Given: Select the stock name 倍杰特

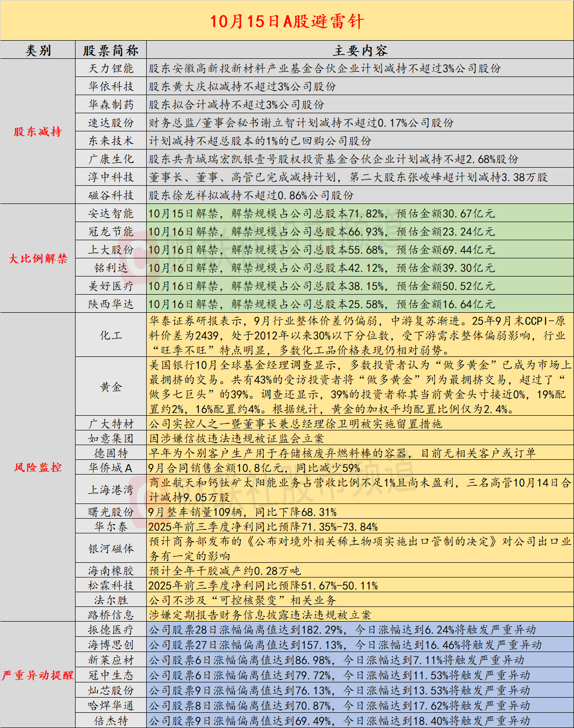Looking at the screenshot, I should click(111, 721).
